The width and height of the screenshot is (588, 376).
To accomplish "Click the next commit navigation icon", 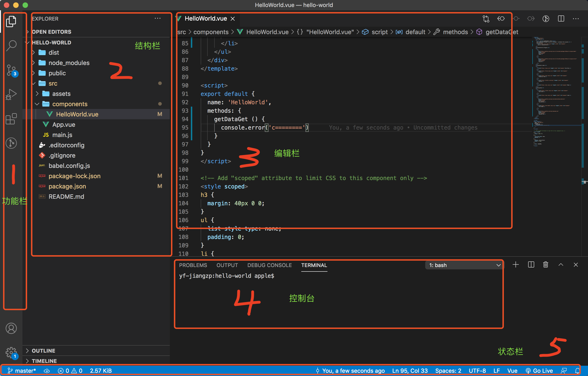I will [x=531, y=19].
